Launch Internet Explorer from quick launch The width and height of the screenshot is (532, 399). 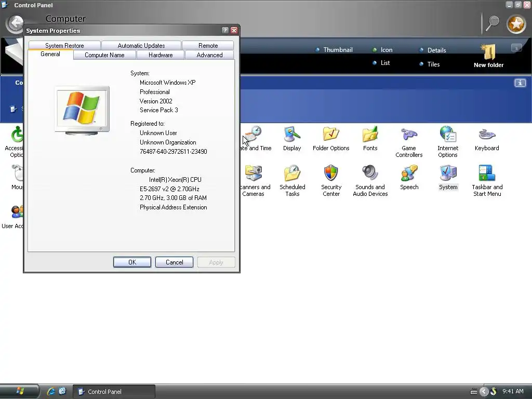tap(51, 391)
